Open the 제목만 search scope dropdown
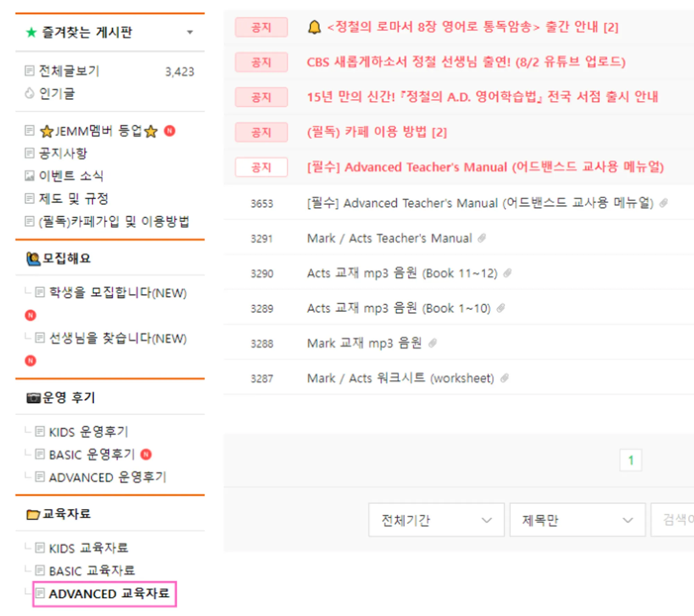The height and width of the screenshot is (616, 694). click(x=577, y=520)
